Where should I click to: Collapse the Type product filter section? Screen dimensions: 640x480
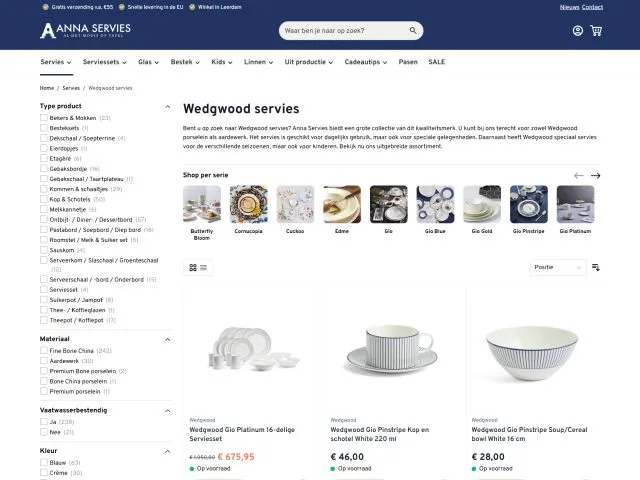click(167, 106)
